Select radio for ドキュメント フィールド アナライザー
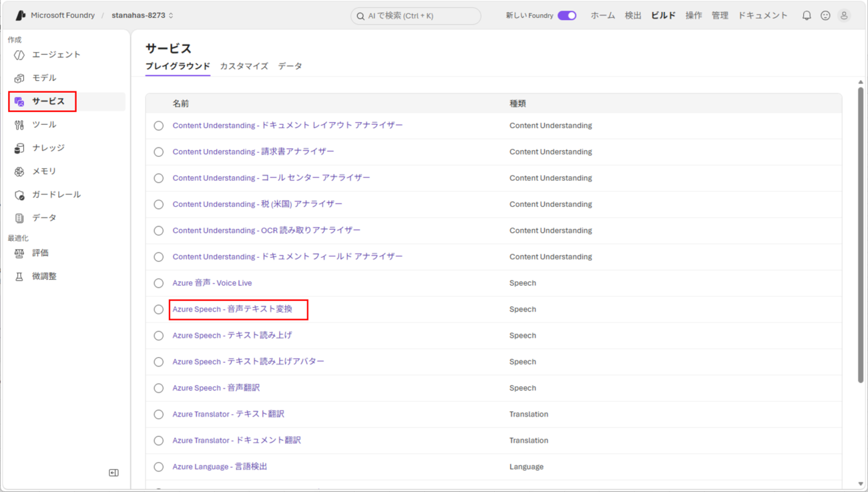The image size is (868, 492). [158, 257]
